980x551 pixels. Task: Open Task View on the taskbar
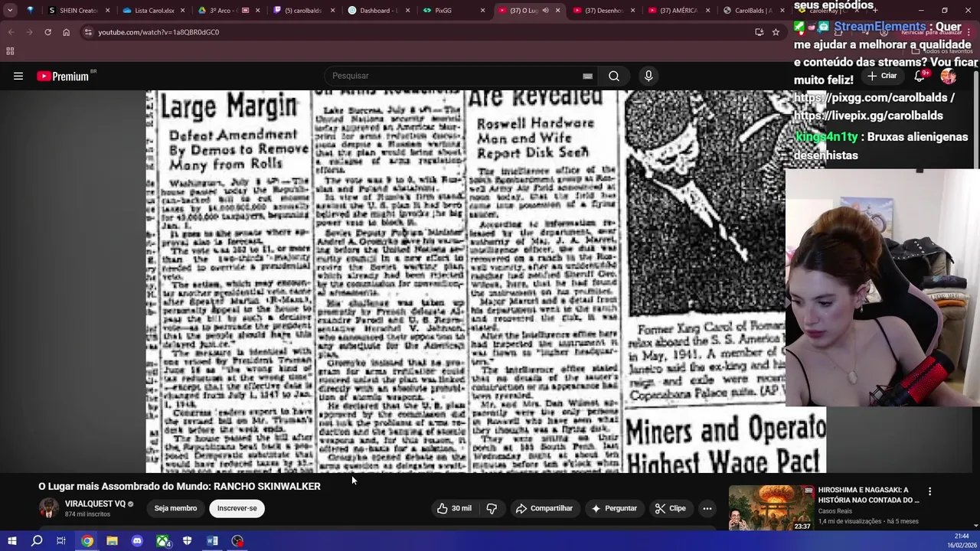click(x=61, y=541)
